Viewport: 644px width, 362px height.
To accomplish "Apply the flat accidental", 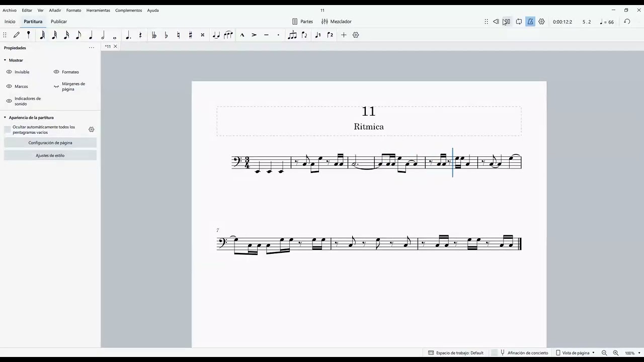I will 166,35.
